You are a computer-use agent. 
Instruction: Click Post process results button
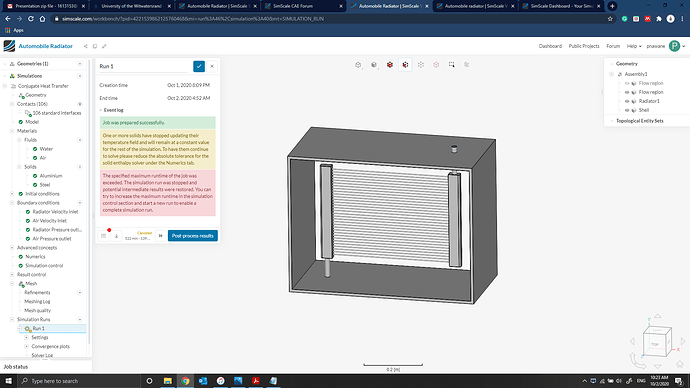click(193, 236)
